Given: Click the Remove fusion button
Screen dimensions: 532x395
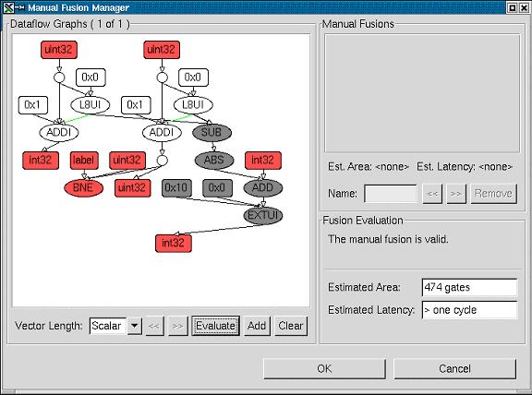Looking at the screenshot, I should tap(493, 194).
